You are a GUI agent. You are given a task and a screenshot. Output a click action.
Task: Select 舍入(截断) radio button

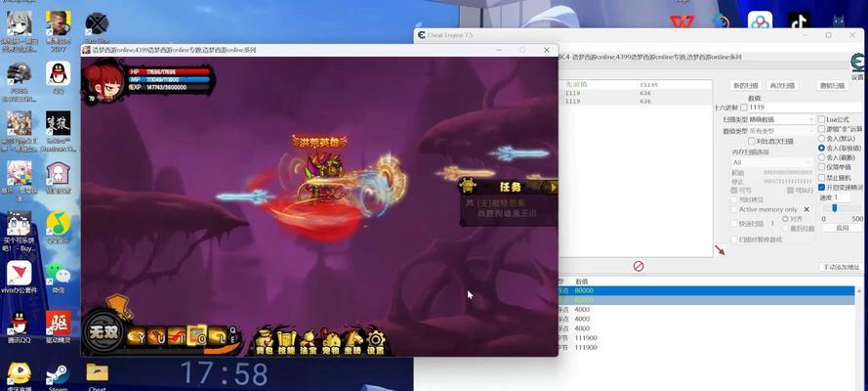(821, 157)
